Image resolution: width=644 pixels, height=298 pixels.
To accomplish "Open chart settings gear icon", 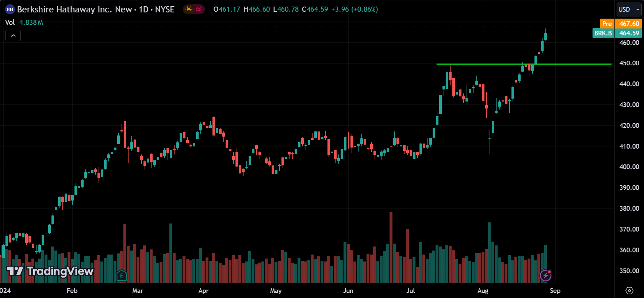I will [629, 291].
